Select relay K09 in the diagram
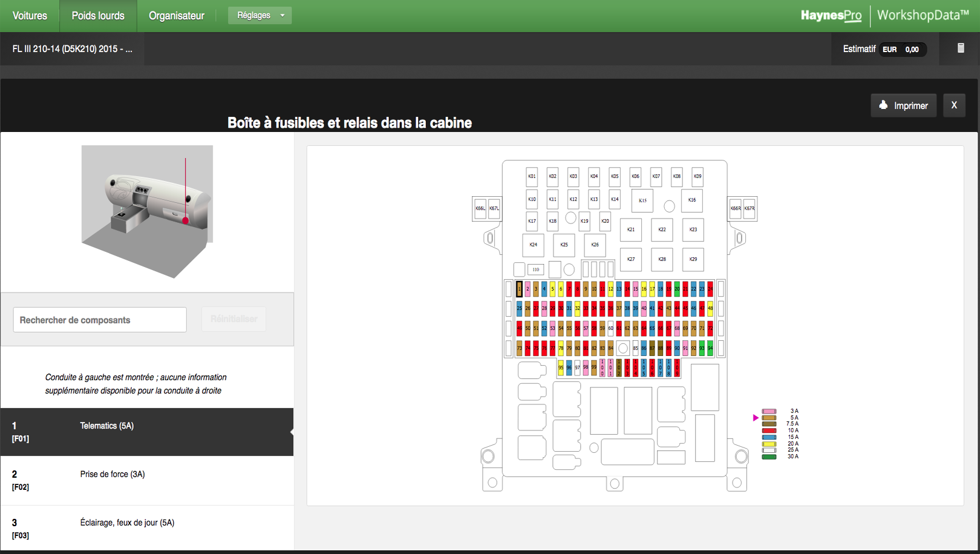This screenshot has width=980, height=554. 697,176
